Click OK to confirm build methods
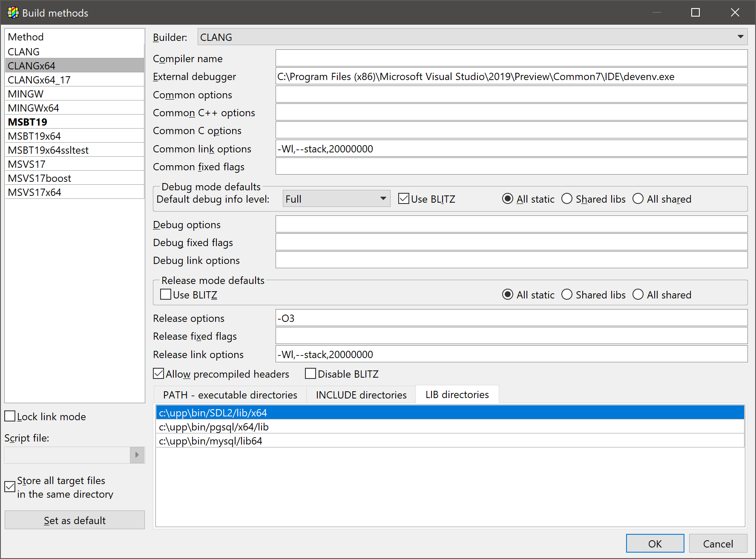The width and height of the screenshot is (756, 559). (x=655, y=544)
